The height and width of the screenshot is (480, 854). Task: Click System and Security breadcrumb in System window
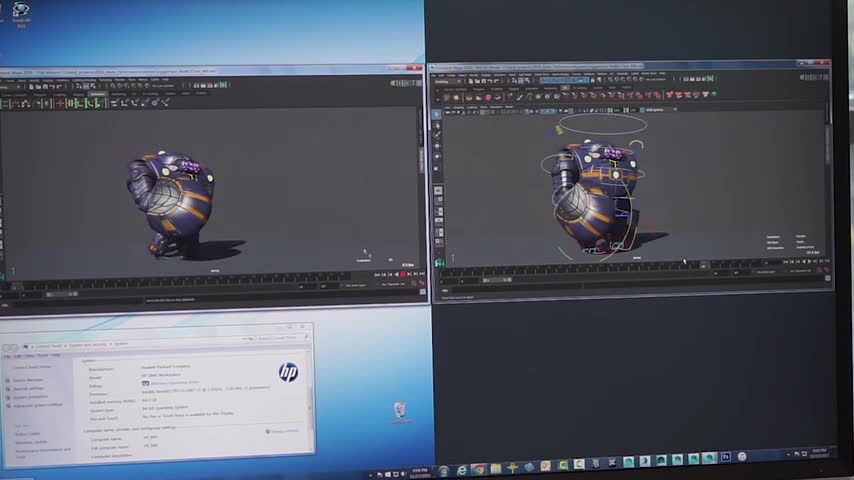(x=88, y=345)
